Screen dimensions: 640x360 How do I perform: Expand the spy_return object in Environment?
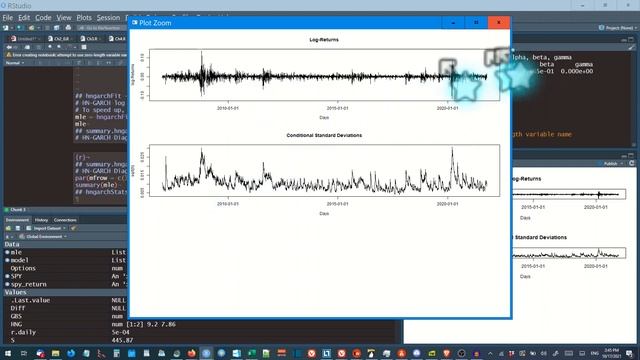(7, 284)
